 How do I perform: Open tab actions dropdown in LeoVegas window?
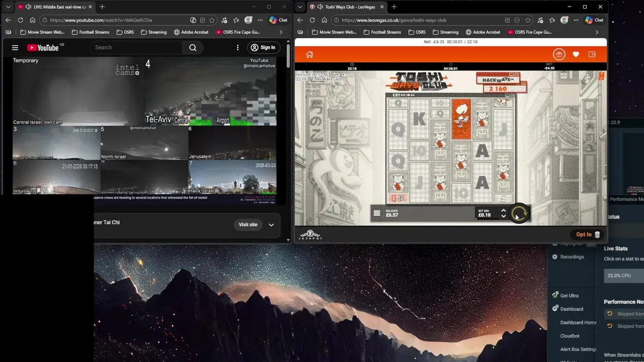point(300,7)
